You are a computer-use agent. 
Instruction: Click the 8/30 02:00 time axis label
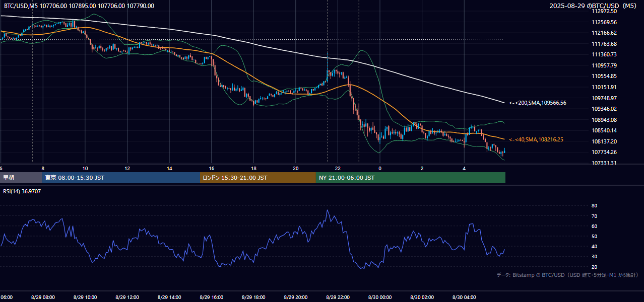[x=422, y=297]
